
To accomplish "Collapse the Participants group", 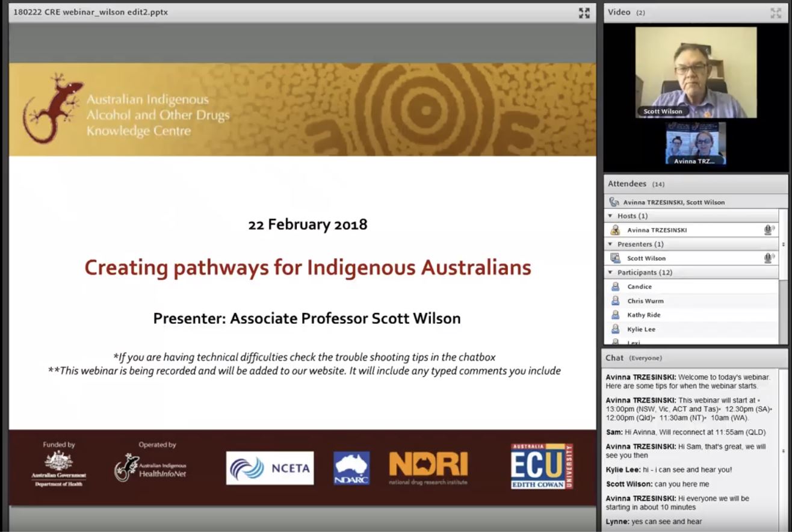I will [610, 273].
